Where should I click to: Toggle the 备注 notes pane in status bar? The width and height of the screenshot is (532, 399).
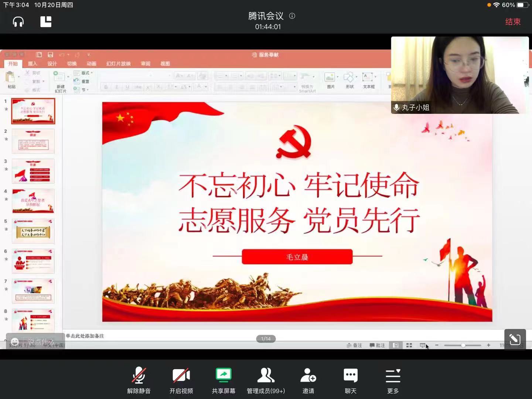(354, 345)
